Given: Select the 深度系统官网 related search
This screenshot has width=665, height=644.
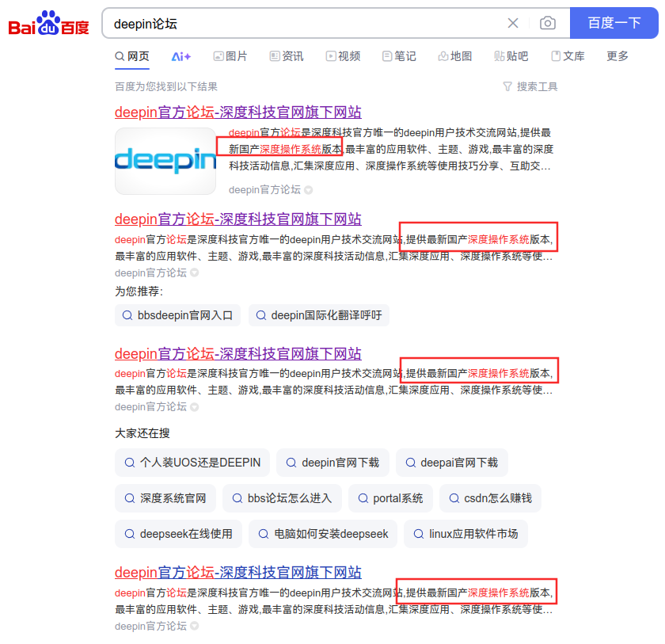Looking at the screenshot, I should coord(165,498).
